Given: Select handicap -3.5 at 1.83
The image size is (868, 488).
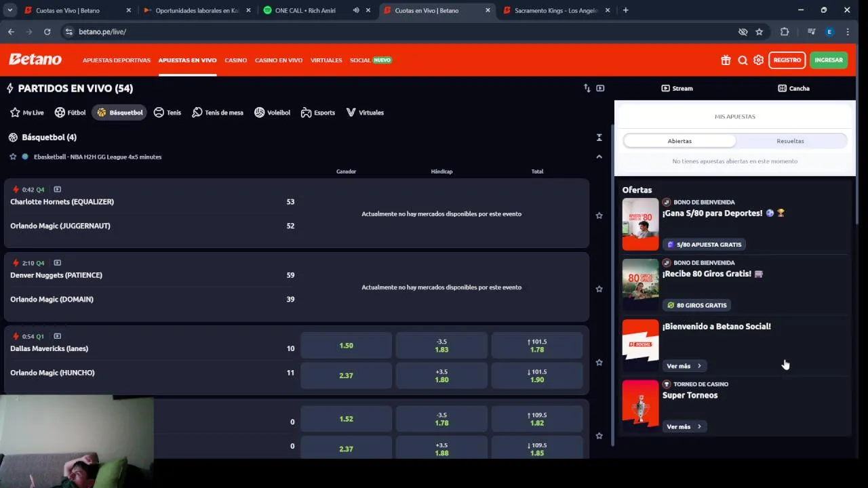Looking at the screenshot, I should pyautogui.click(x=441, y=346).
